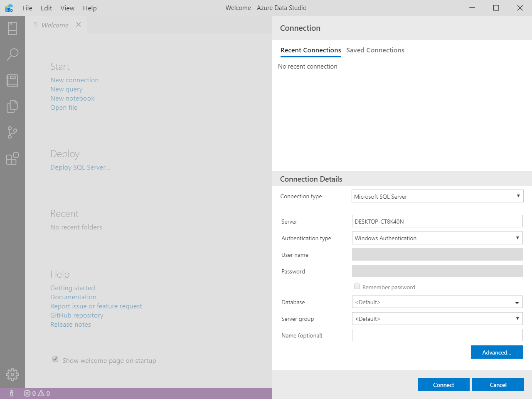
Task: Click the Advanced... button
Action: 497,352
